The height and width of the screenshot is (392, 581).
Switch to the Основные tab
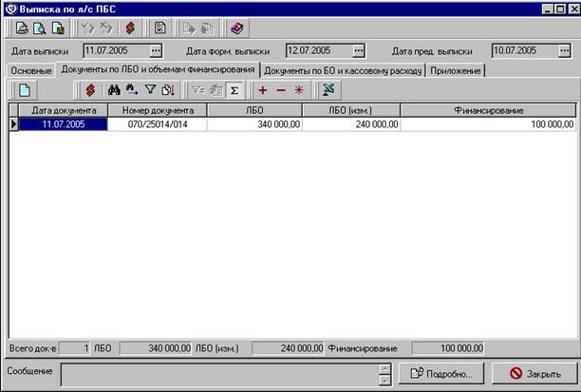(x=31, y=71)
